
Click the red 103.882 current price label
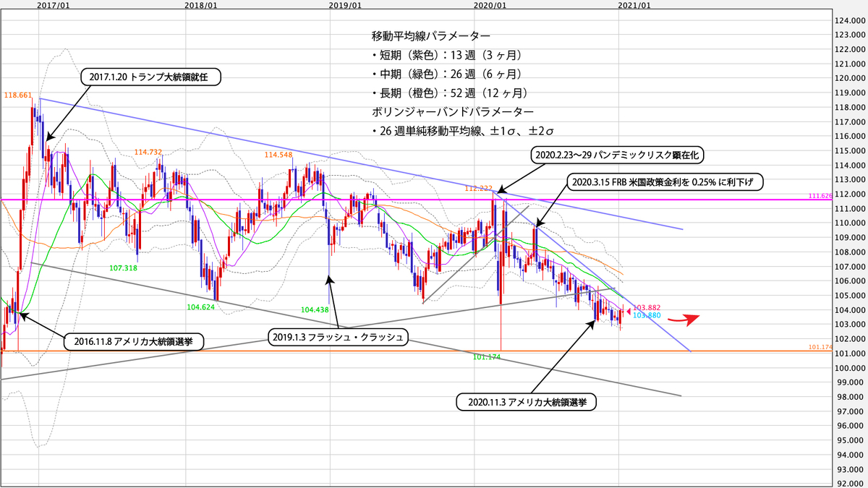[647, 307]
